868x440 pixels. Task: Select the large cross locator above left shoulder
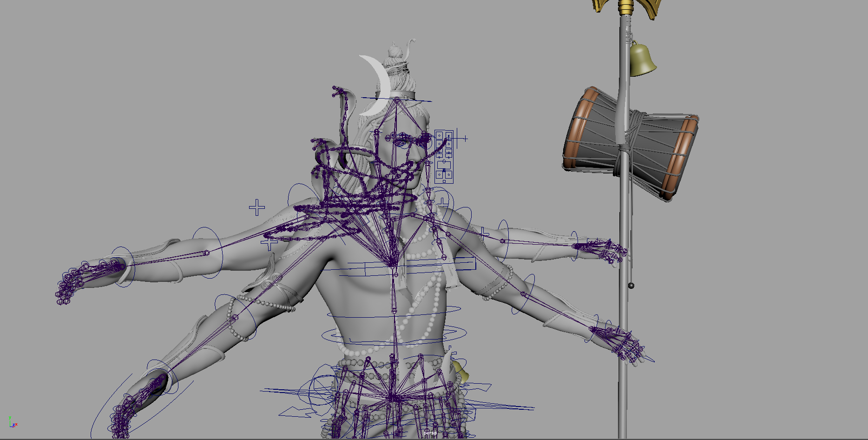257,207
